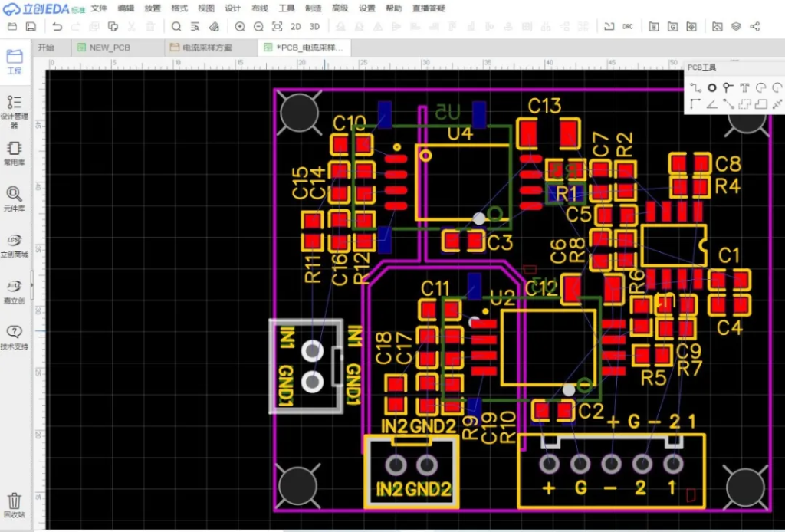Switch to the NEW_PCB tab
Image resolution: width=785 pixels, height=532 pixels.
coord(110,48)
